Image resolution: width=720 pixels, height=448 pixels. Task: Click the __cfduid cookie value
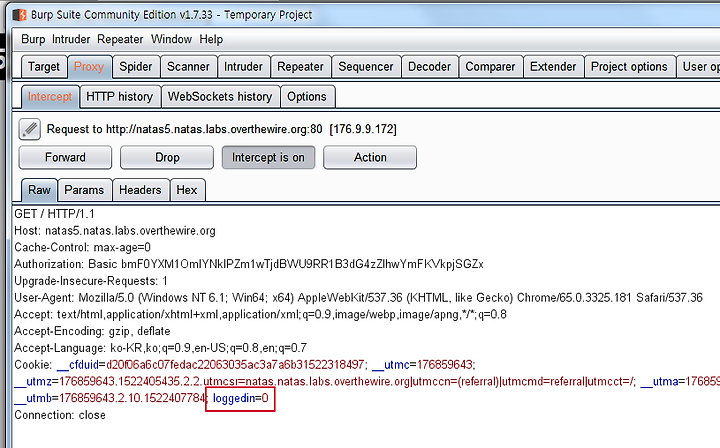tap(235, 365)
